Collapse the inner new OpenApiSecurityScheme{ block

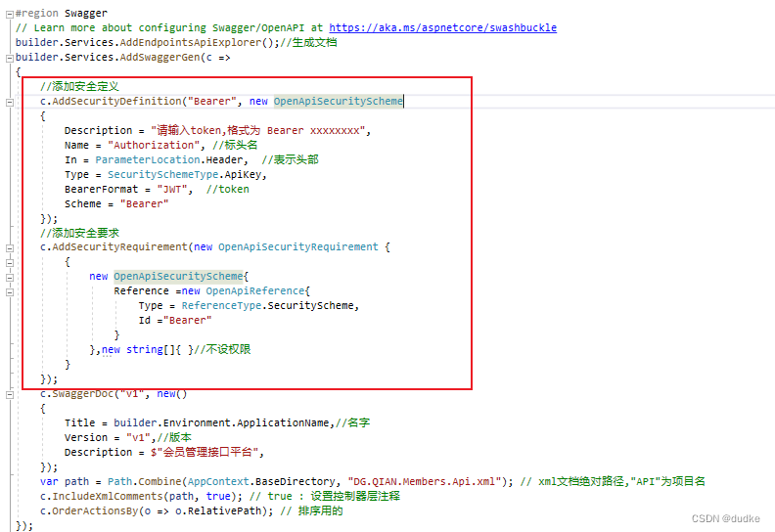[x=10, y=278]
